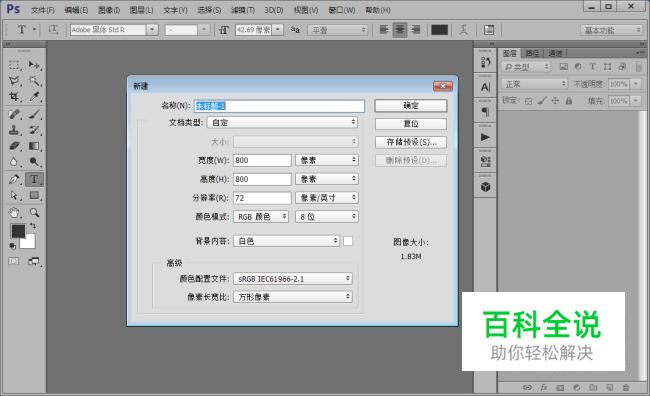
Task: Select the Eyedropper tool
Action: coord(34,97)
